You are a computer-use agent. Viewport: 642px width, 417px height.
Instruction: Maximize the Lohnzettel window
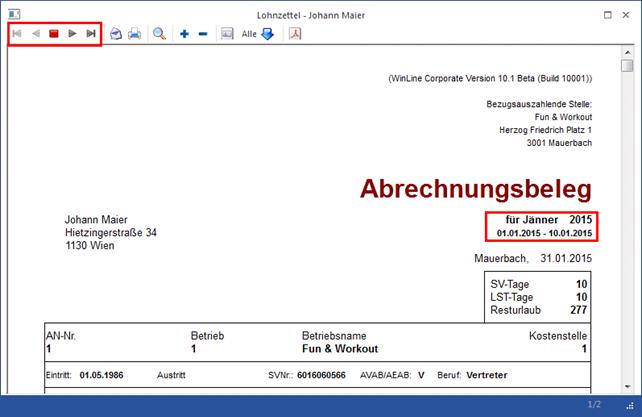[609, 12]
